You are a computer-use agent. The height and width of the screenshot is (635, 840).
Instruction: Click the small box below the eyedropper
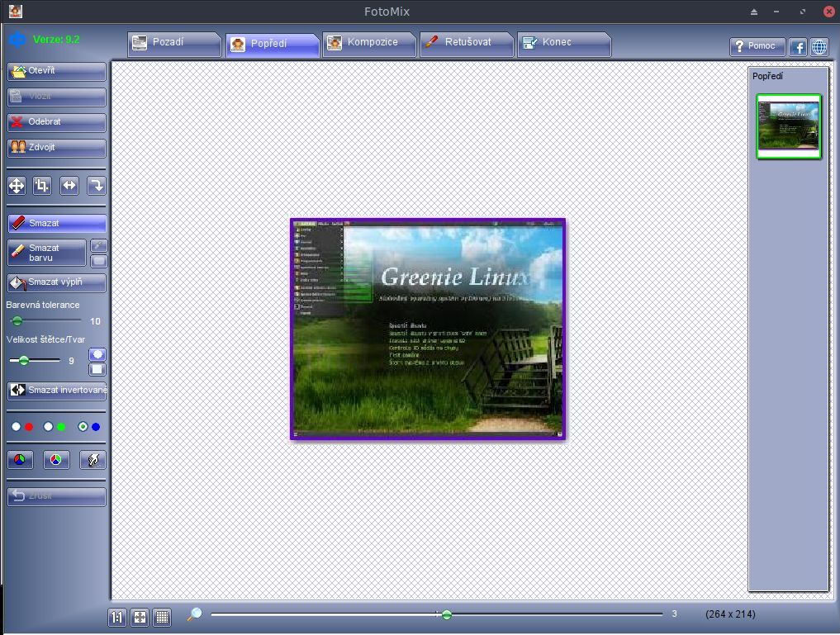click(98, 261)
